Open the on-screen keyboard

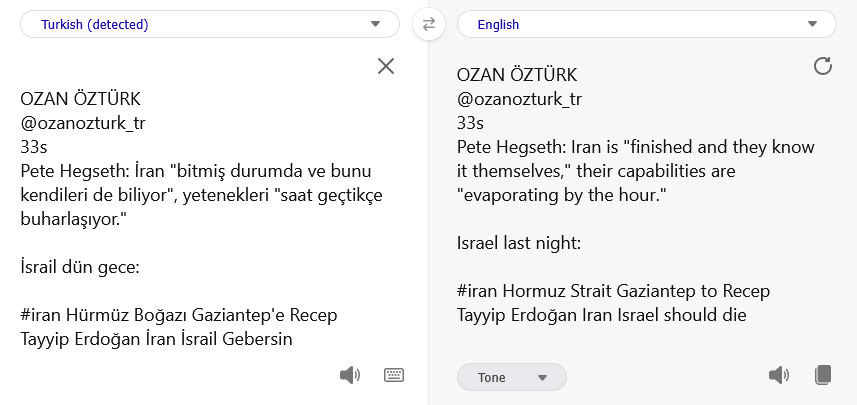coord(394,375)
